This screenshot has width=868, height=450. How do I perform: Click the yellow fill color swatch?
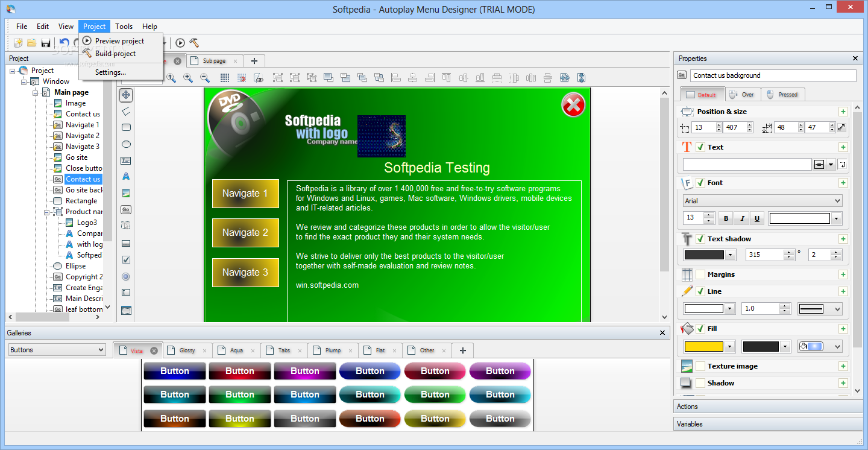703,346
